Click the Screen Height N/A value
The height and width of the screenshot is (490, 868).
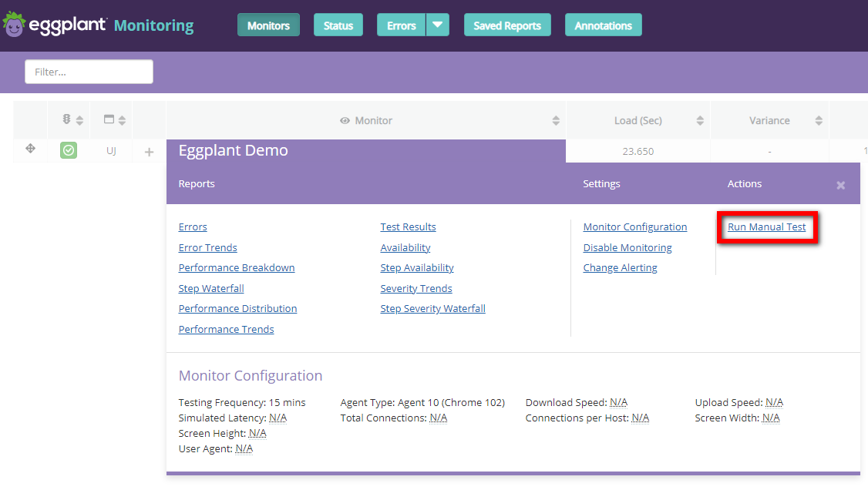coord(257,434)
